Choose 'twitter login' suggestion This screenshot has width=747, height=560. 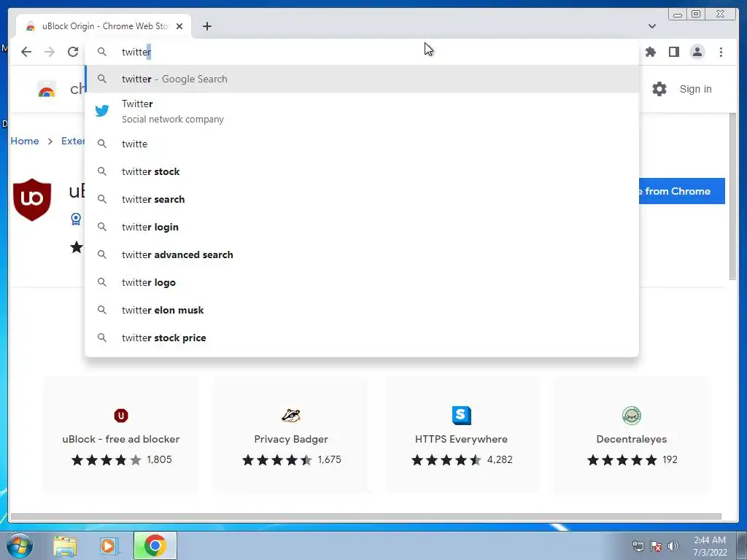point(362,227)
